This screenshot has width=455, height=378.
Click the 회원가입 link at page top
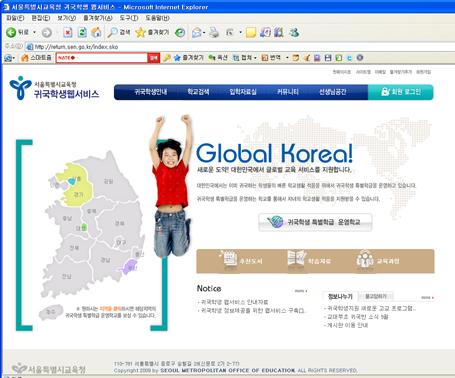[x=424, y=72]
